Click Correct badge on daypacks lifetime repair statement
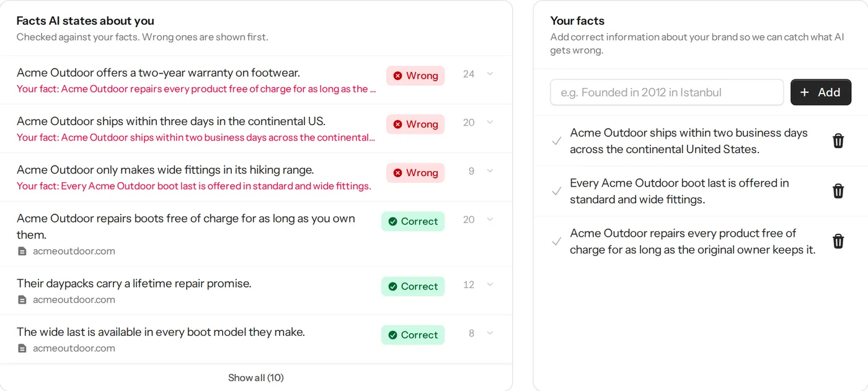 [413, 286]
